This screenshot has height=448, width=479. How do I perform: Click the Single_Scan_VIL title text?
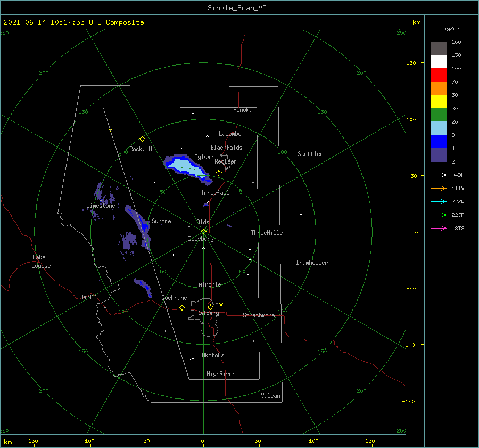click(x=239, y=8)
